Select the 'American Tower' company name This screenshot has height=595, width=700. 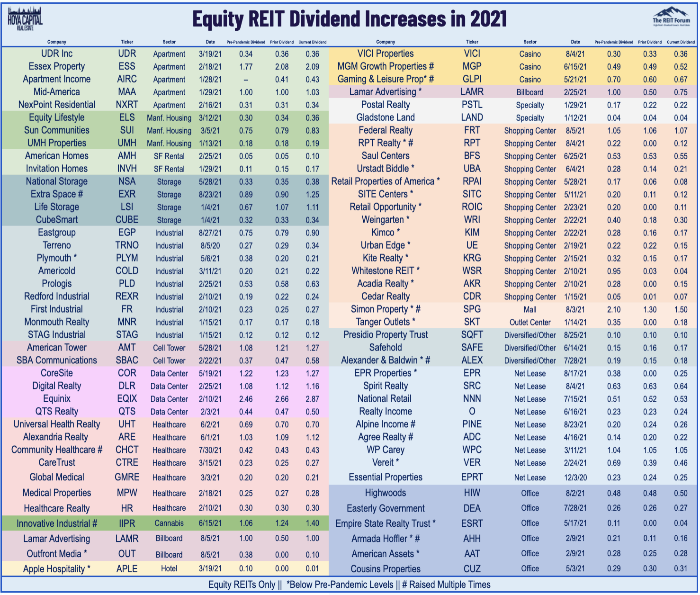(57, 348)
